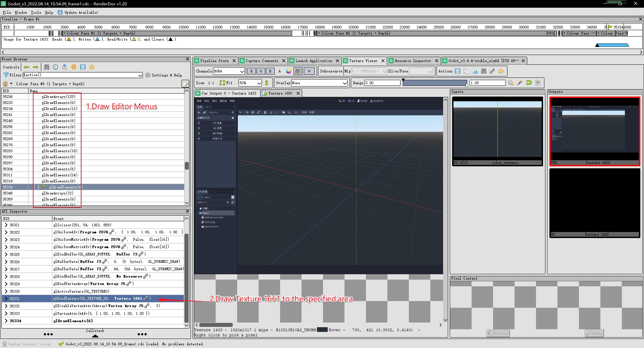Viewport: 644px width, 348px height.
Task: Click the performance counters bar-chart icon
Action: [65, 67]
